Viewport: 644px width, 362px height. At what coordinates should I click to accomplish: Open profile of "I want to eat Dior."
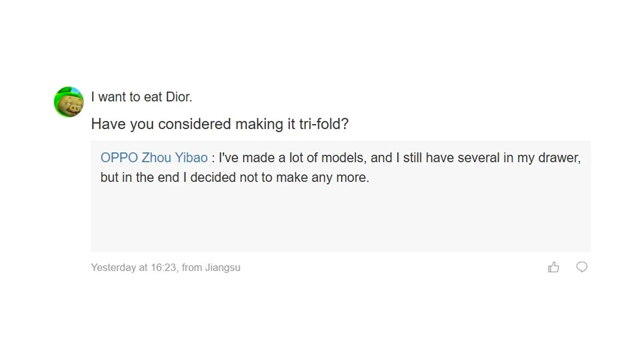click(141, 97)
